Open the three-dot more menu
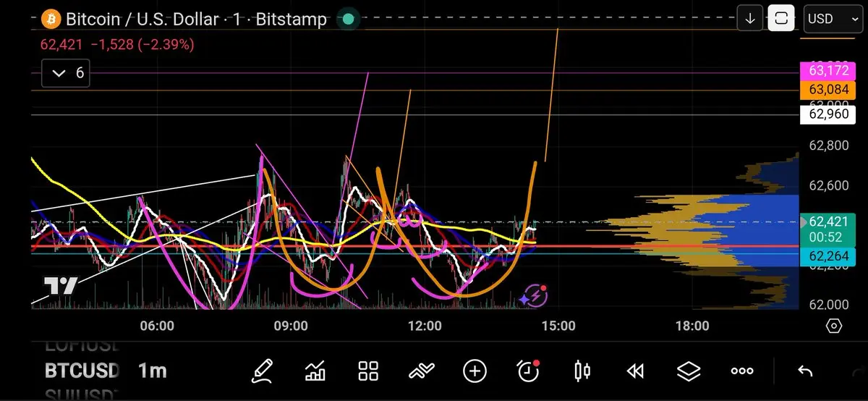This screenshot has width=868, height=401. [x=742, y=371]
